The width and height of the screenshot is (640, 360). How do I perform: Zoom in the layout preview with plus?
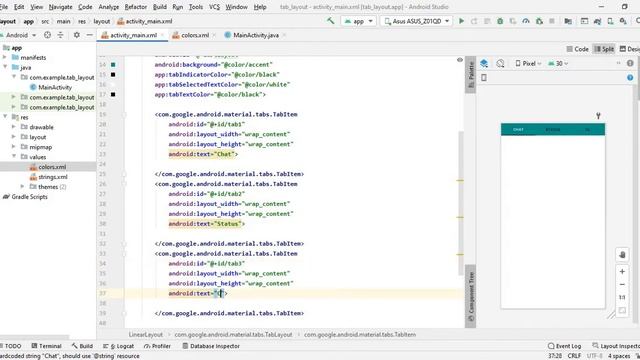pos(622,271)
